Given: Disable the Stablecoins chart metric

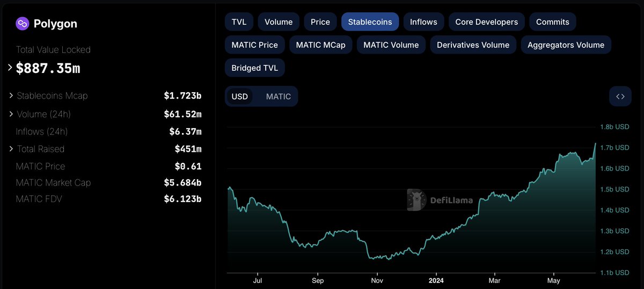Looking at the screenshot, I should click(x=370, y=22).
